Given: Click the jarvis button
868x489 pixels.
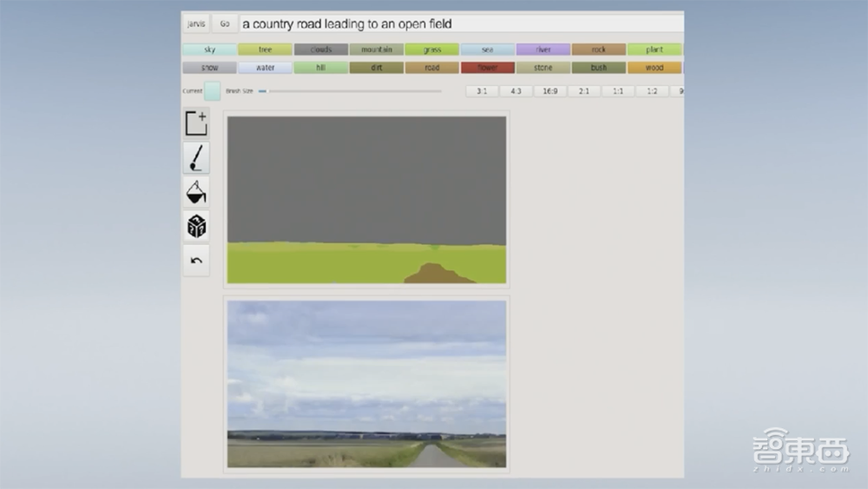Looking at the screenshot, I should pyautogui.click(x=196, y=23).
